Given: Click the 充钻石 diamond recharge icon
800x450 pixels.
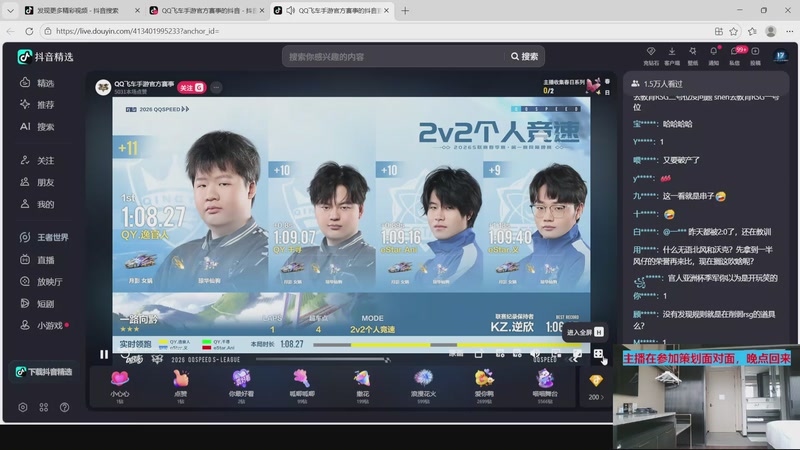Looking at the screenshot, I should pyautogui.click(x=651, y=56).
